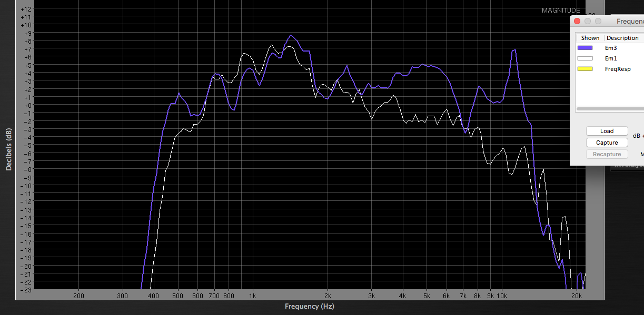
Task: Click the Shown column header
Action: 590,38
